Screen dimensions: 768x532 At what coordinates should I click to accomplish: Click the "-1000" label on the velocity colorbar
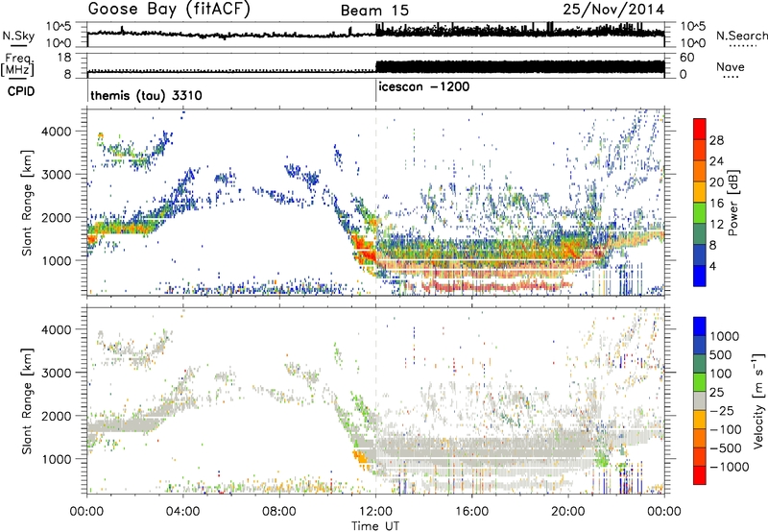[729, 467]
